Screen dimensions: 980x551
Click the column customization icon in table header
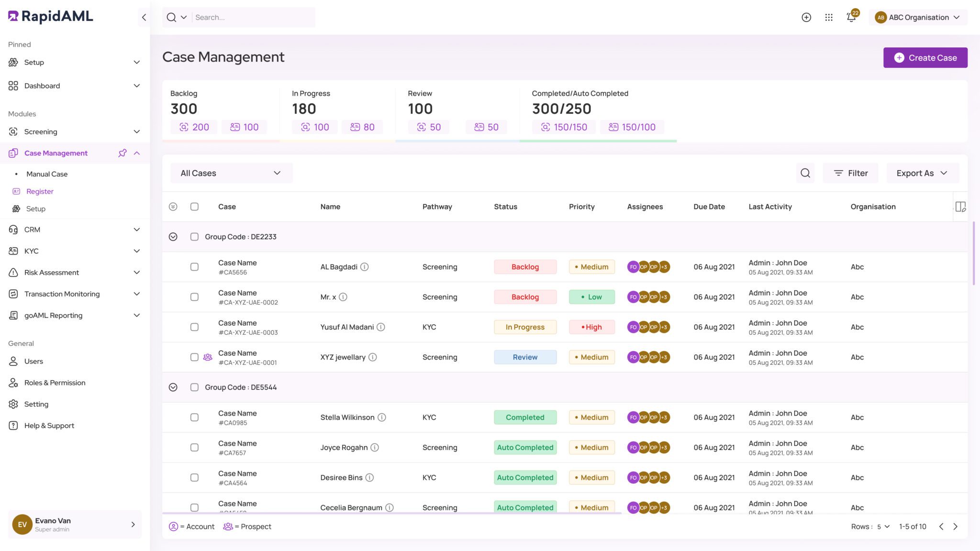coord(961,207)
